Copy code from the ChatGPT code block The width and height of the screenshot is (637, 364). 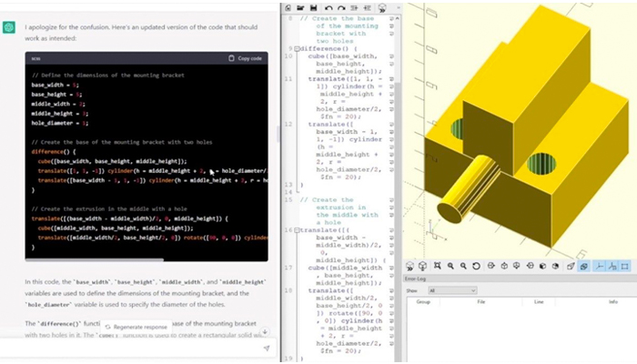(x=245, y=58)
